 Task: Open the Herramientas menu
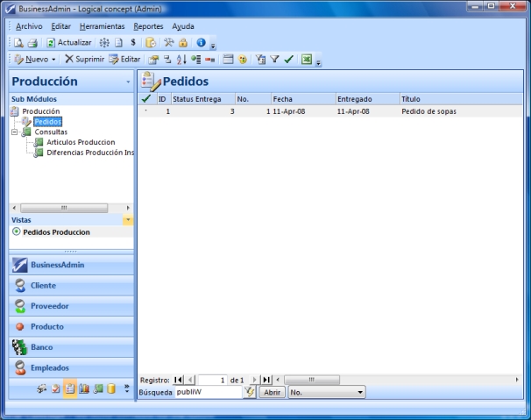point(102,26)
